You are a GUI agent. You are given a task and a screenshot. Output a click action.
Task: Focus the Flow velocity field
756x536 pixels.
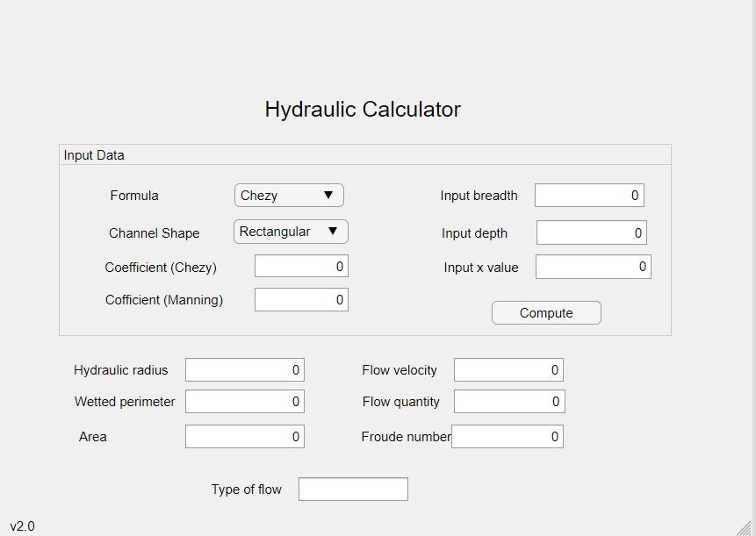[508, 370]
